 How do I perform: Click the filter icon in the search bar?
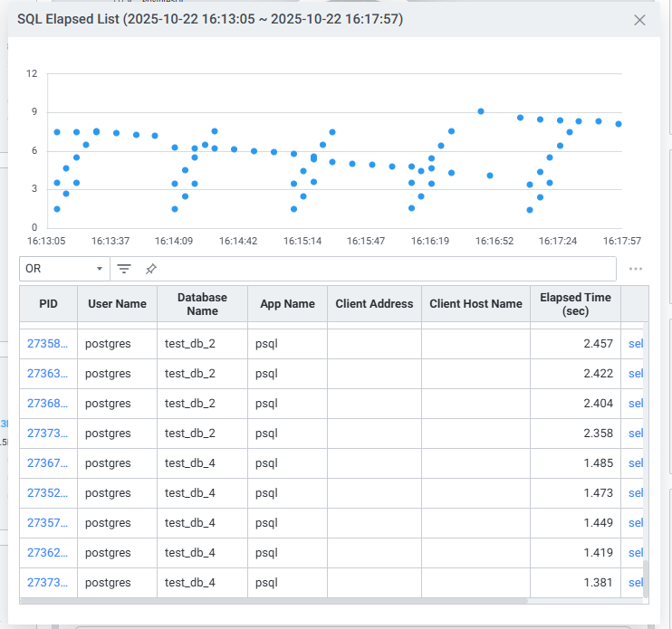(x=124, y=269)
